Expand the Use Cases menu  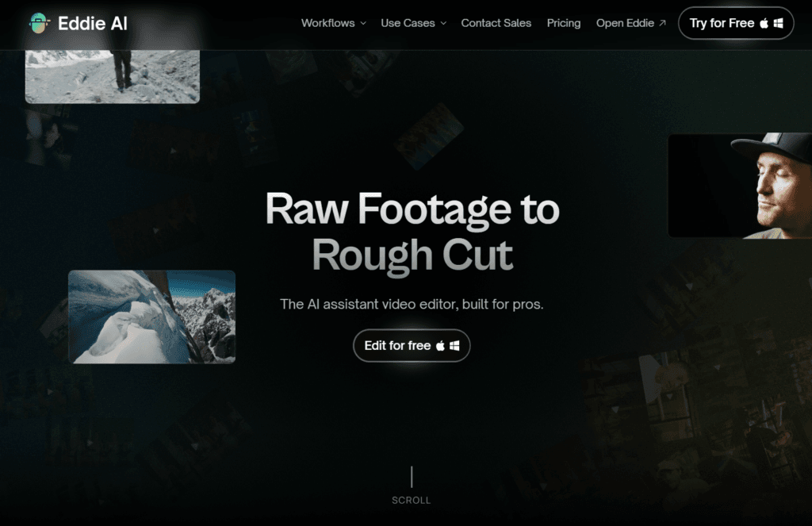click(x=408, y=23)
